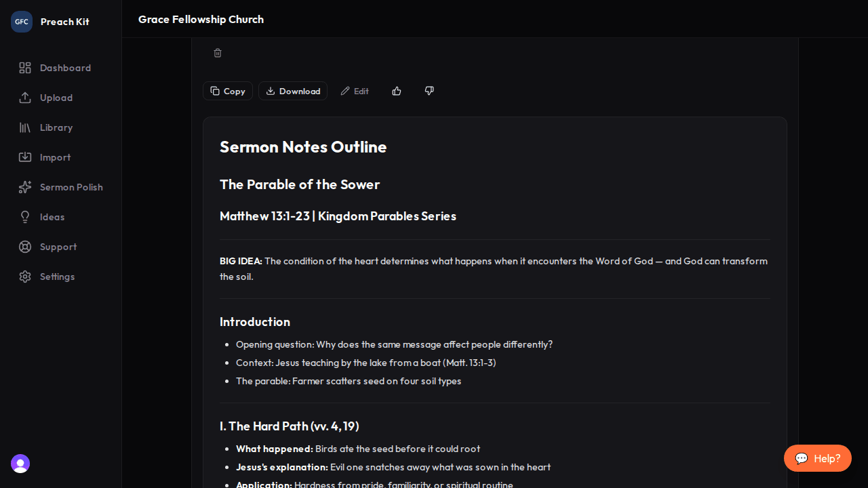Click the GFC church logo badge
868x488 pixels.
(22, 22)
